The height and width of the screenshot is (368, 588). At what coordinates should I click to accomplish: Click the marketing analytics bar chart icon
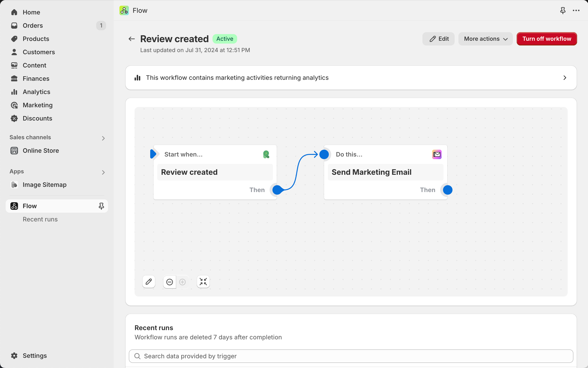[137, 78]
